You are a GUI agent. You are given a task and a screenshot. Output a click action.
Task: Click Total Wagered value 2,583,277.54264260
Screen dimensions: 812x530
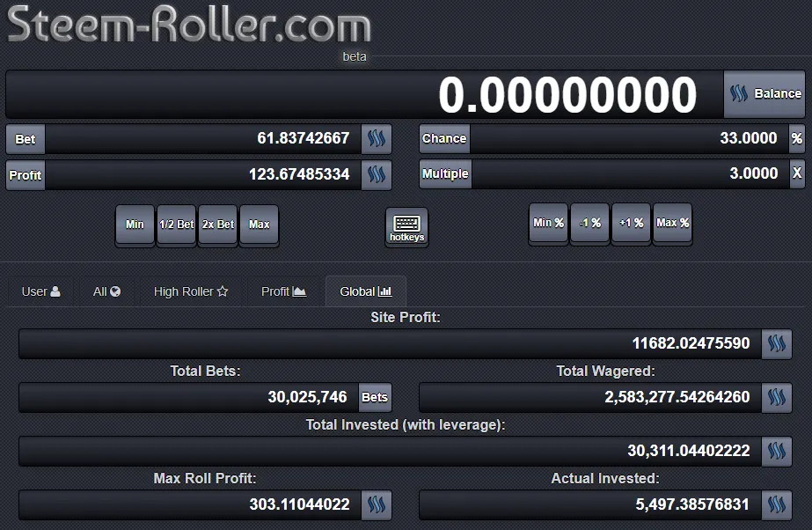[x=677, y=397]
